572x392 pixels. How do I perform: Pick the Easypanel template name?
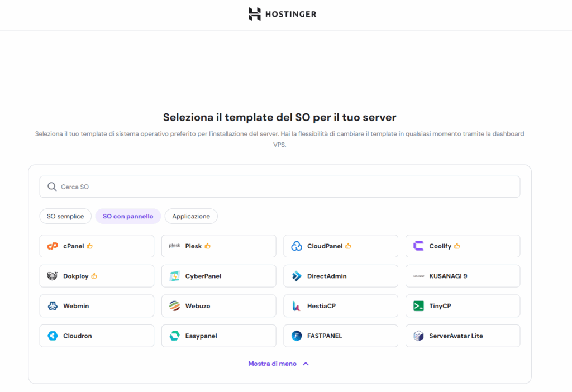201,336
